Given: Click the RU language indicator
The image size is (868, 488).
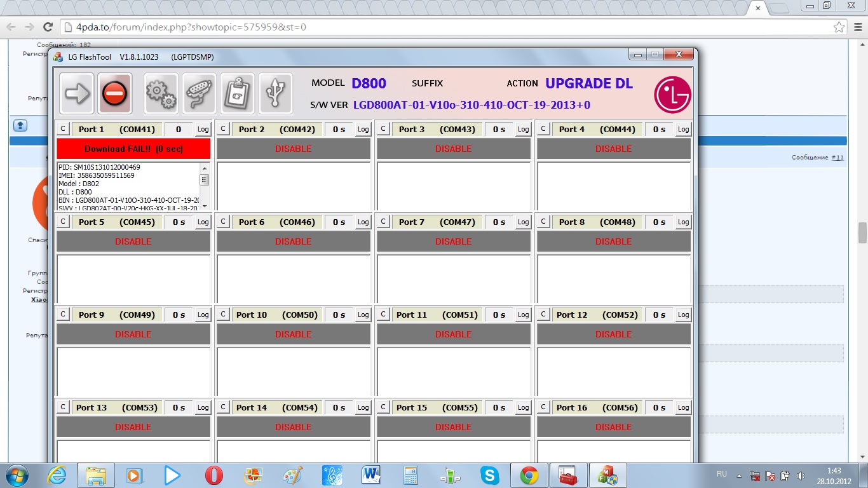Looking at the screenshot, I should (722, 474).
